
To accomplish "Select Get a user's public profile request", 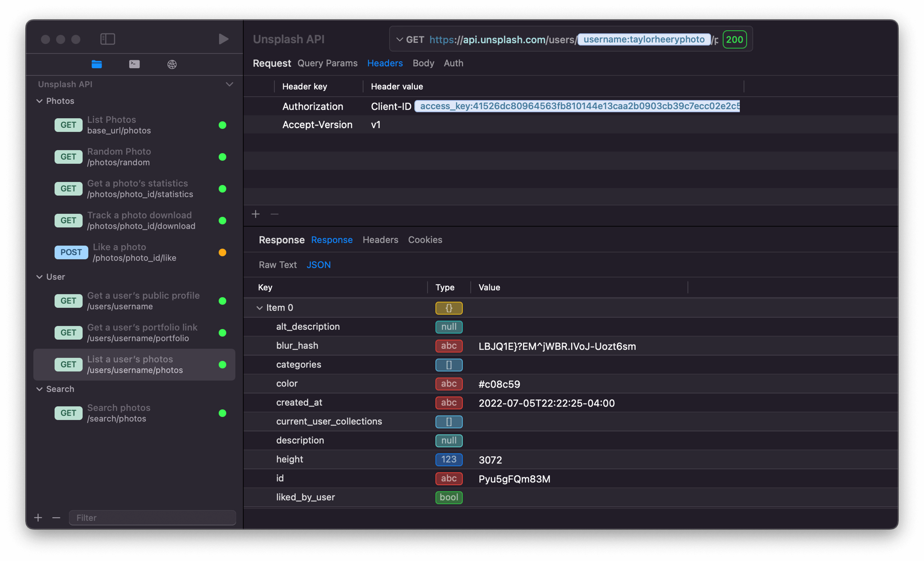I will 134,301.
